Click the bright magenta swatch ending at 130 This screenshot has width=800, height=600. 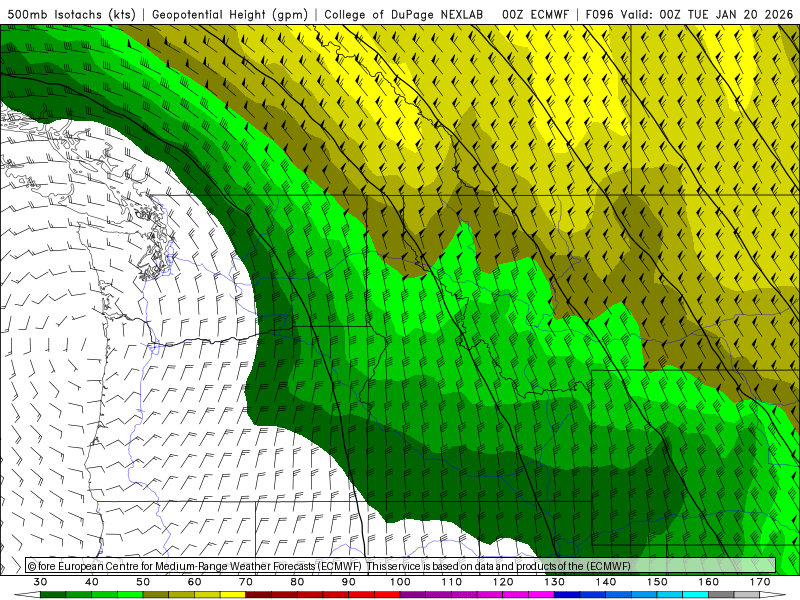click(x=541, y=594)
